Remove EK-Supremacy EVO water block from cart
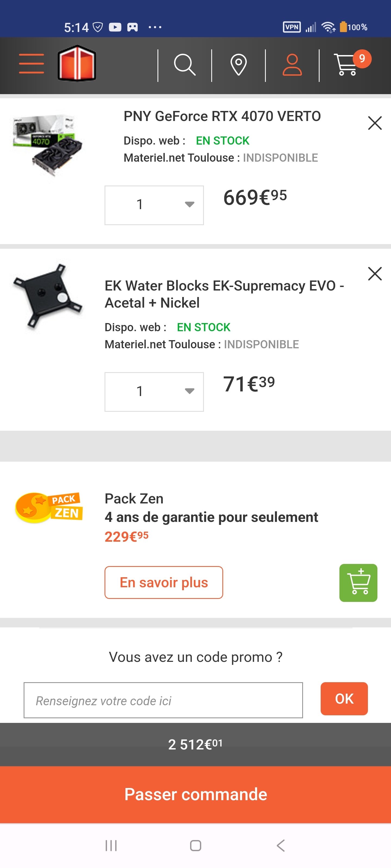Image resolution: width=391 pixels, height=868 pixels. point(375,274)
